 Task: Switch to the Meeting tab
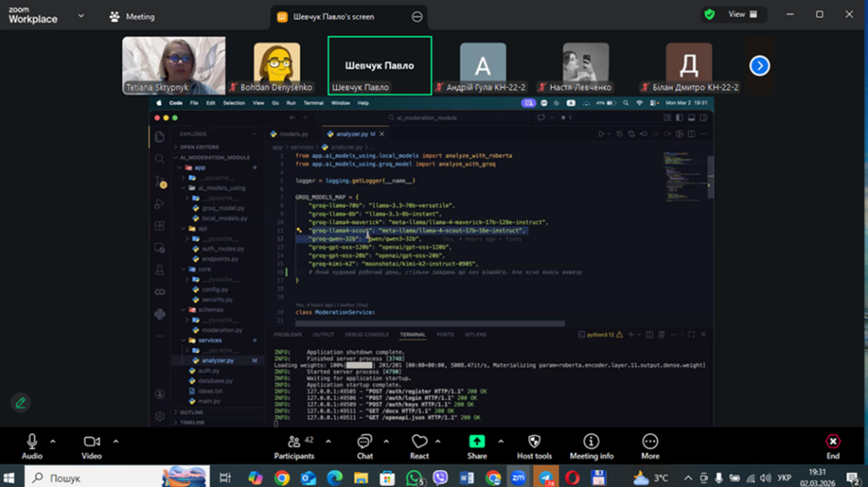(x=132, y=16)
